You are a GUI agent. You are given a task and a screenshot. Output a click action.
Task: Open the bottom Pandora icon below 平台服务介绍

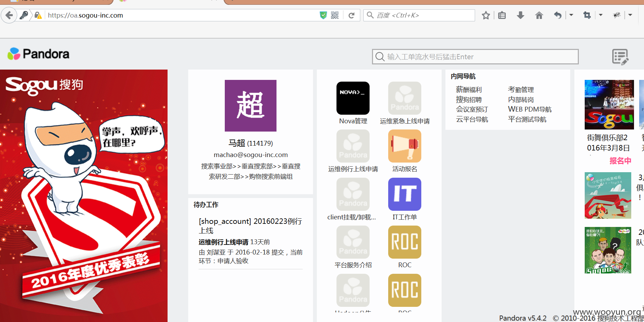353,290
